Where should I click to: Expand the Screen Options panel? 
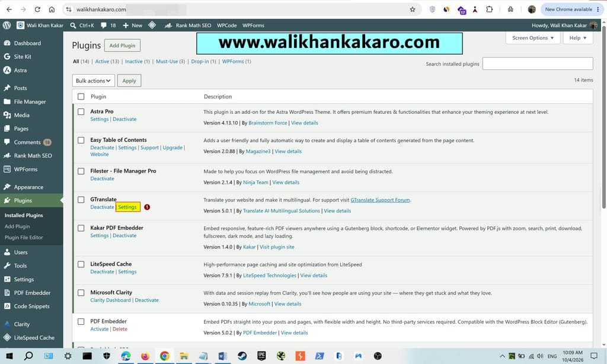point(533,38)
